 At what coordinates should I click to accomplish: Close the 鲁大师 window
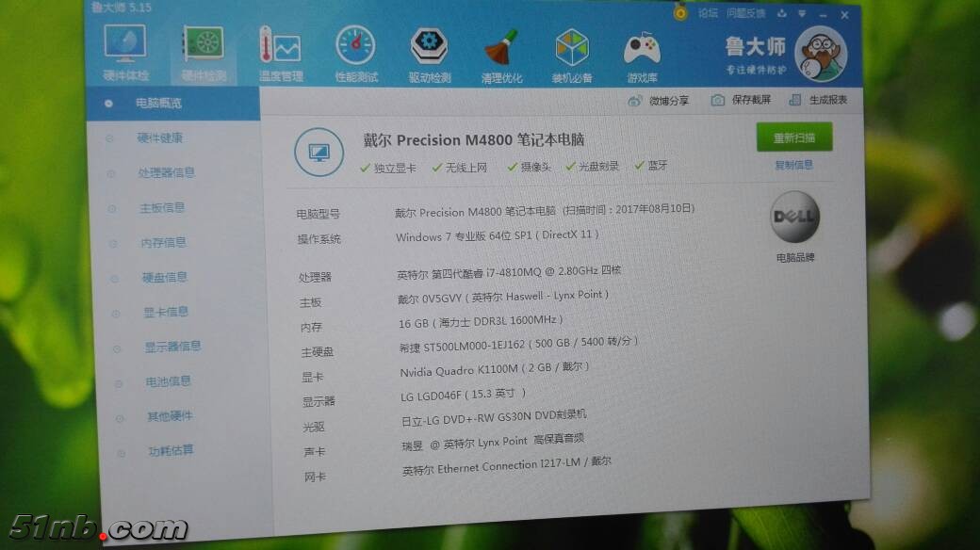click(844, 15)
